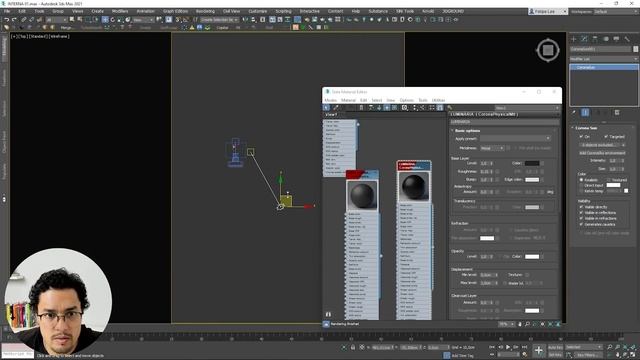This screenshot has width=640, height=360.
Task: Toggle Show End Result in modifier stack
Action: 585,112
